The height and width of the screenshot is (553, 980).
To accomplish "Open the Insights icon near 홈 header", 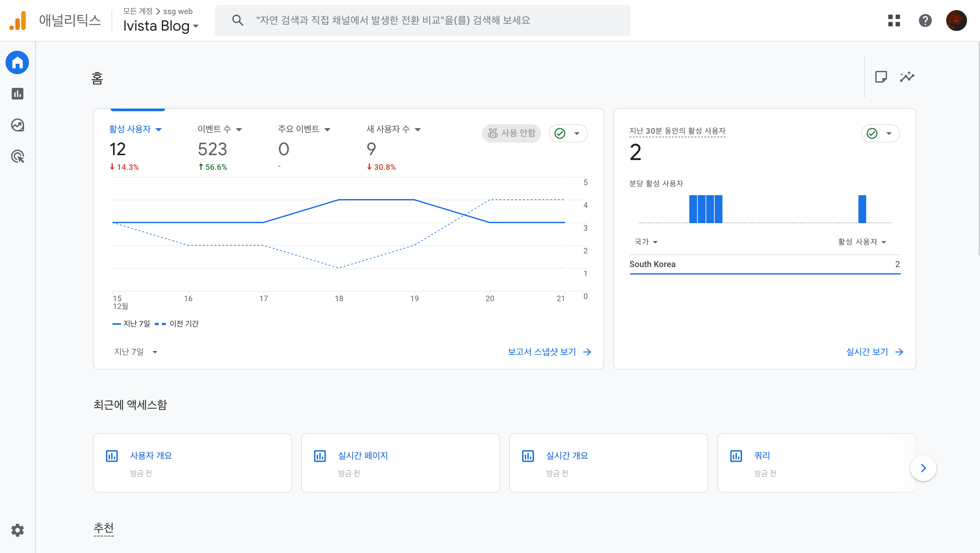I will [x=907, y=77].
